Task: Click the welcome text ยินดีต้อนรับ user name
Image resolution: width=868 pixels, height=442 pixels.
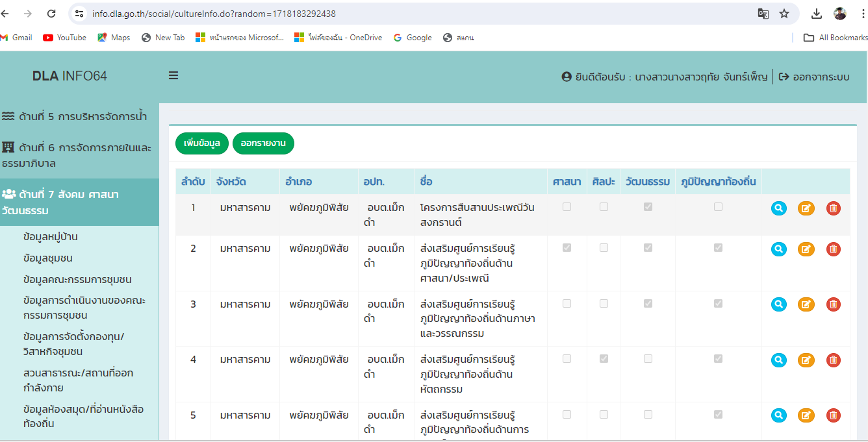Action: point(665,77)
